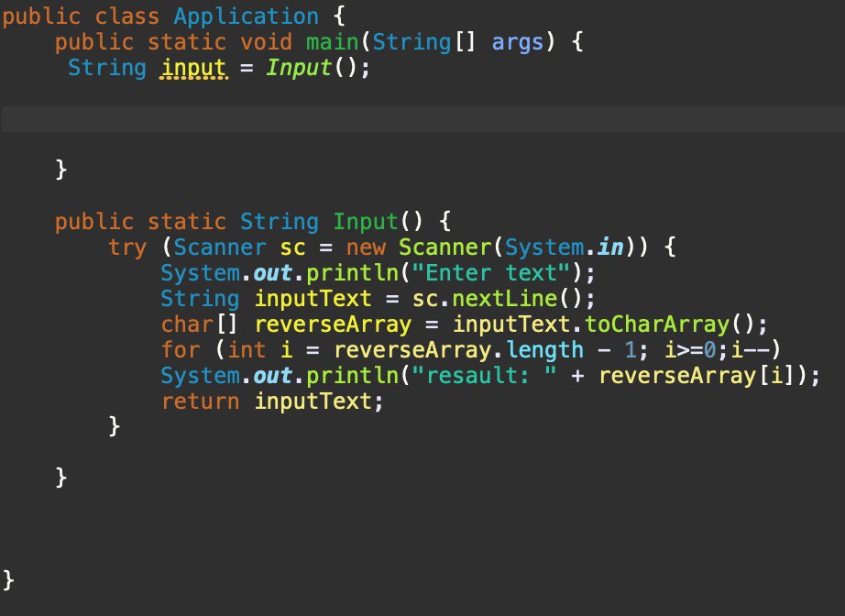Click 'i--' in the for loop
This screenshot has height=616, width=845.
coord(751,350)
